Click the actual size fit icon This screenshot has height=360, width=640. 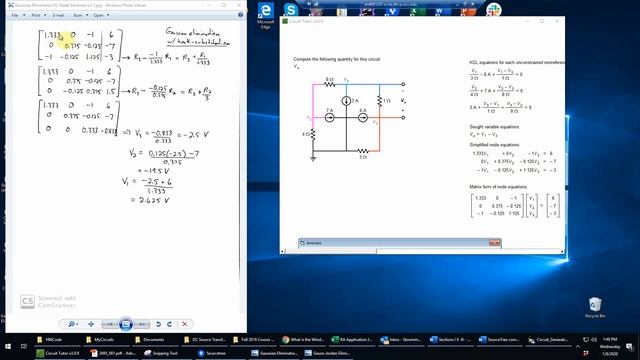point(91,324)
